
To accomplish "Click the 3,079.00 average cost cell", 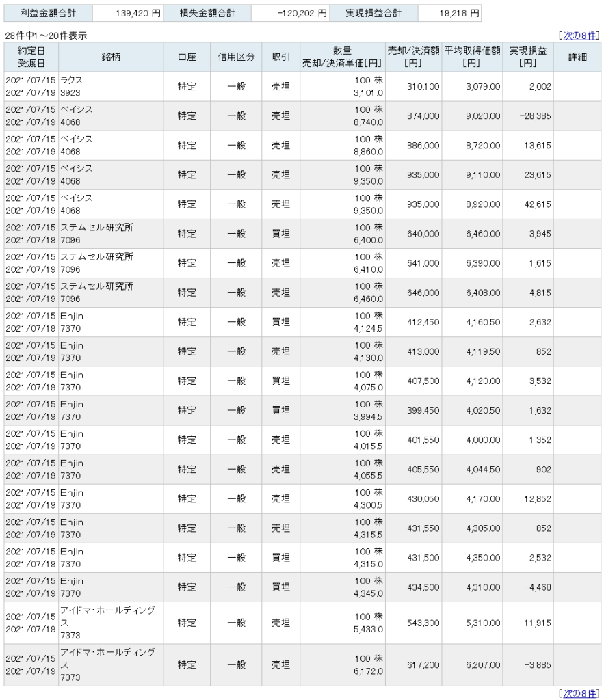I will (x=472, y=87).
